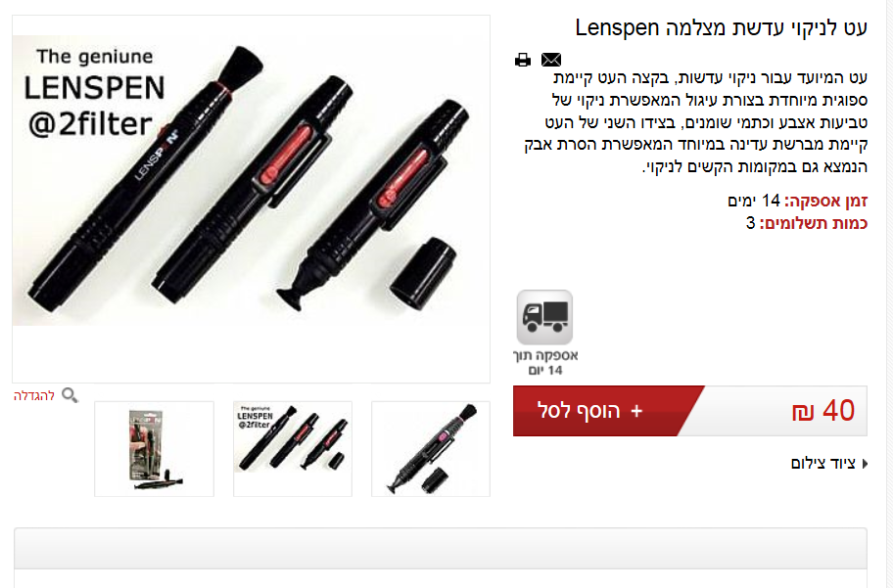Click the delivery truck icon

tap(544, 317)
